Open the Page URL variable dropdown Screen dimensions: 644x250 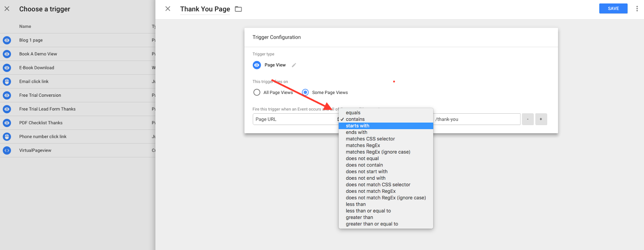tap(296, 119)
